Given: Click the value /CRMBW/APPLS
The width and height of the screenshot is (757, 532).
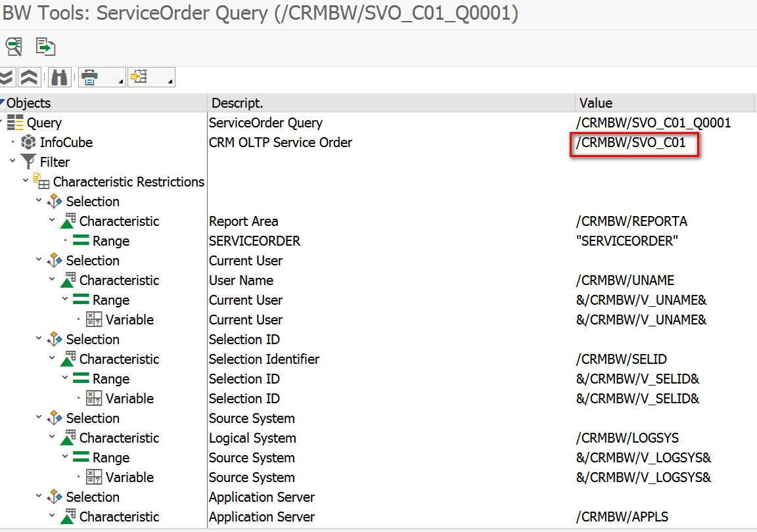Looking at the screenshot, I should click(x=622, y=516).
